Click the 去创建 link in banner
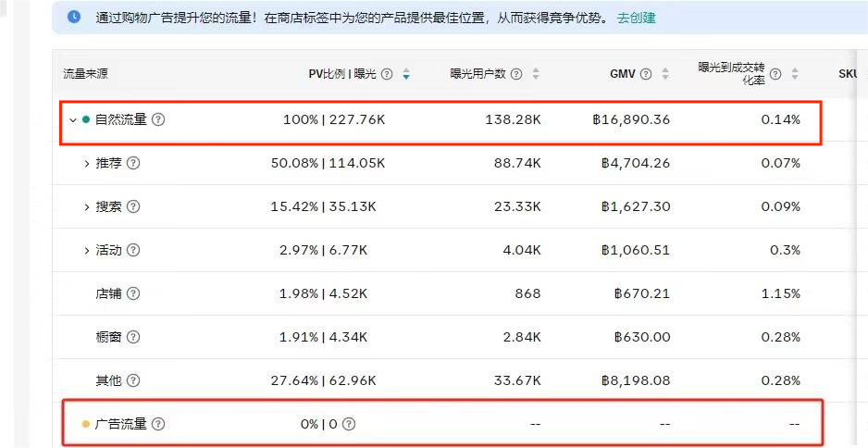This screenshot has height=448, width=868. [x=637, y=18]
